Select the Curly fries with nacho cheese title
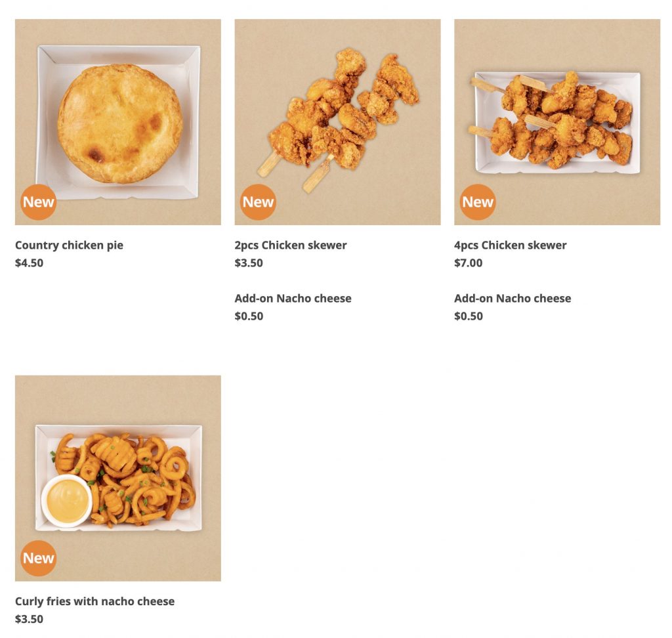Viewport: 672px width, 638px height. (94, 601)
